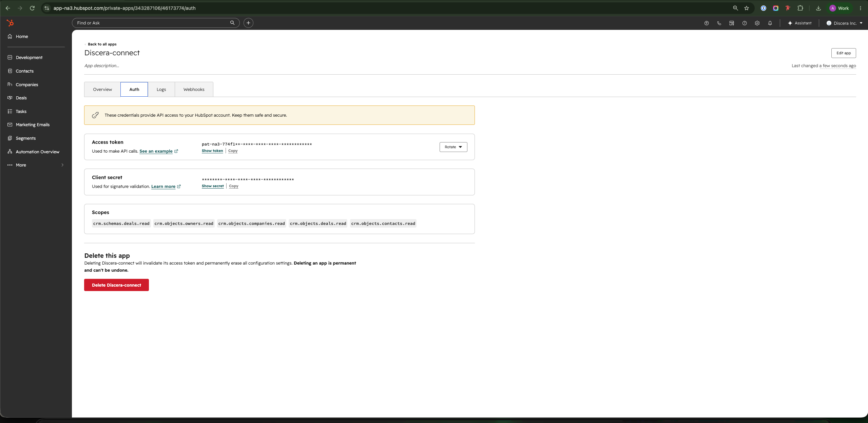Screen dimensions: 868x423
Task: Open the browser three-dot menu
Action: (x=861, y=8)
